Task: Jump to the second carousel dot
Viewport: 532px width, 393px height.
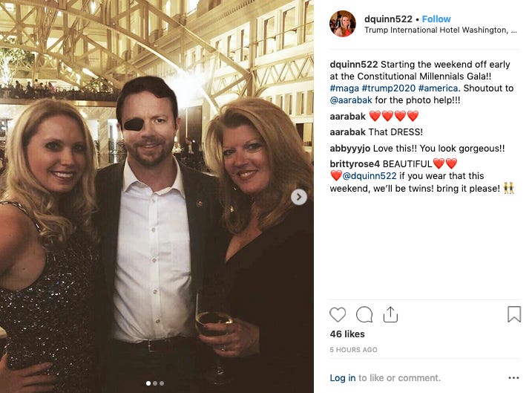Action: click(155, 383)
